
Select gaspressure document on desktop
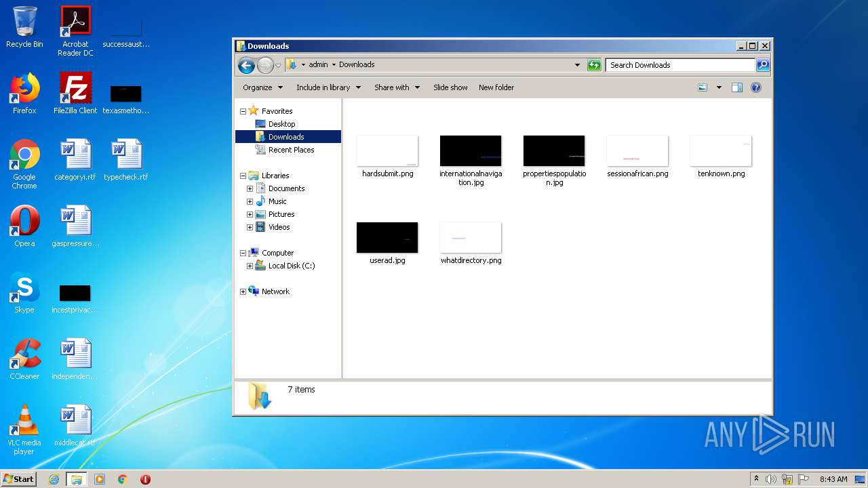[75, 226]
